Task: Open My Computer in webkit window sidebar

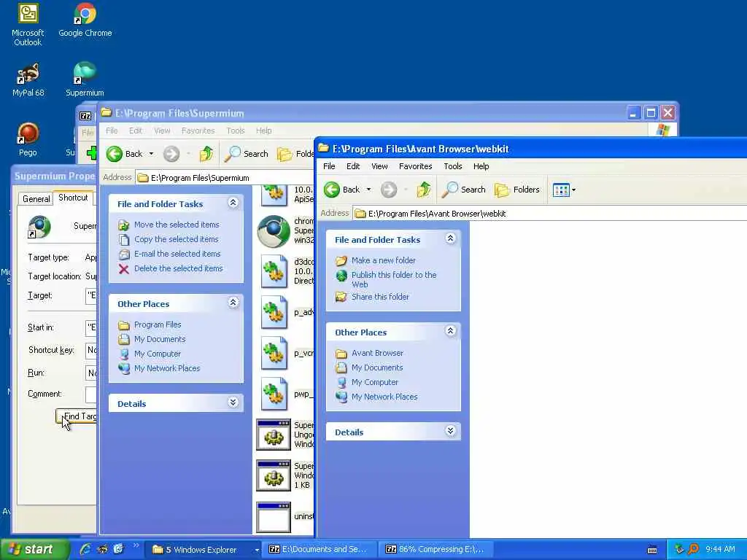Action: click(x=375, y=382)
